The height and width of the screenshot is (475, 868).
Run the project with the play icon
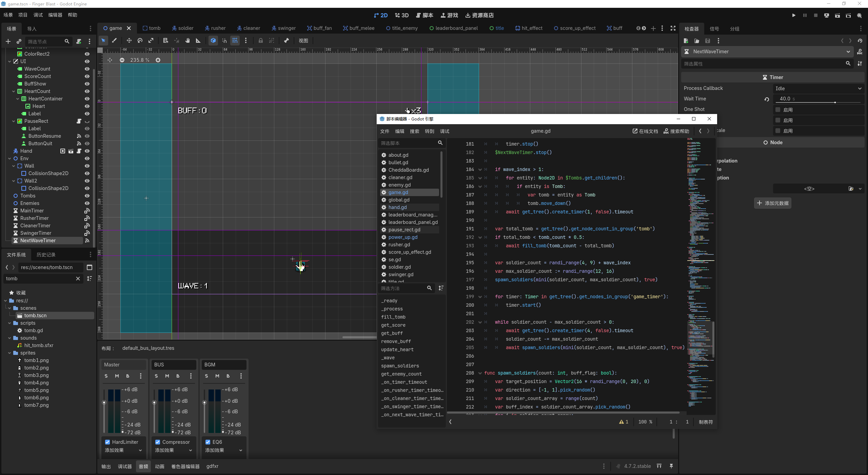pos(794,15)
